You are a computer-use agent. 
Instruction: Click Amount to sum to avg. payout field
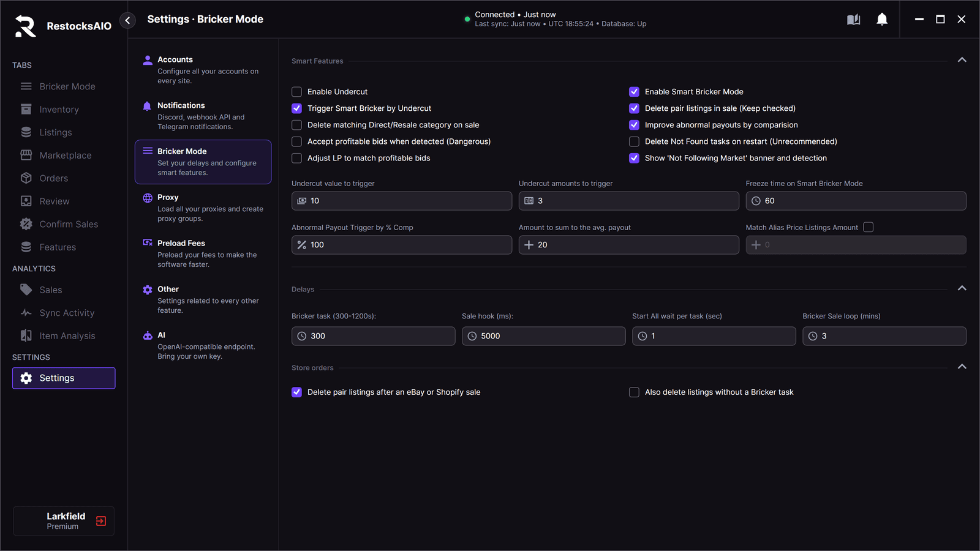point(629,245)
